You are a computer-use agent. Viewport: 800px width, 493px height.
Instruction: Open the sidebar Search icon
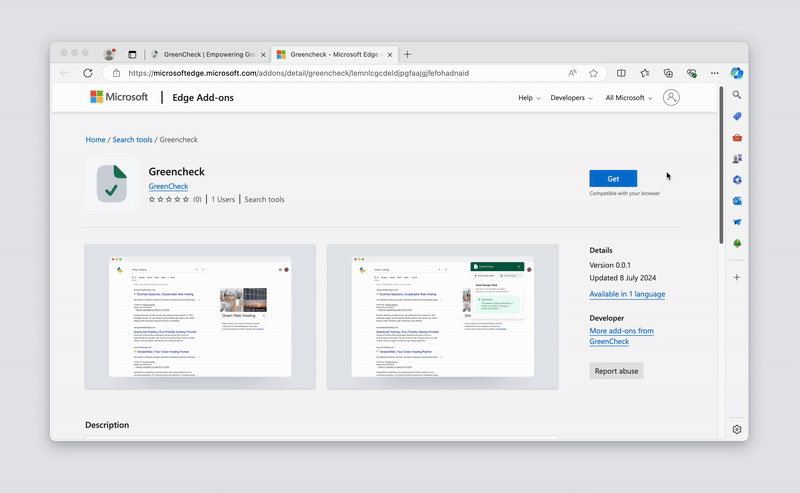(x=737, y=95)
